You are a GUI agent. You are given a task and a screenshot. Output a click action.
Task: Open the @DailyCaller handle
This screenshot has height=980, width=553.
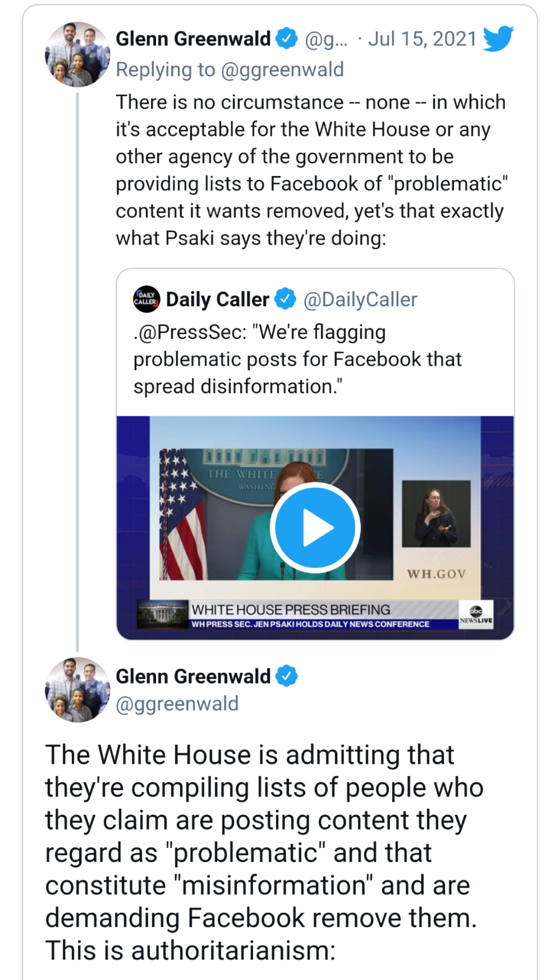[x=360, y=300]
